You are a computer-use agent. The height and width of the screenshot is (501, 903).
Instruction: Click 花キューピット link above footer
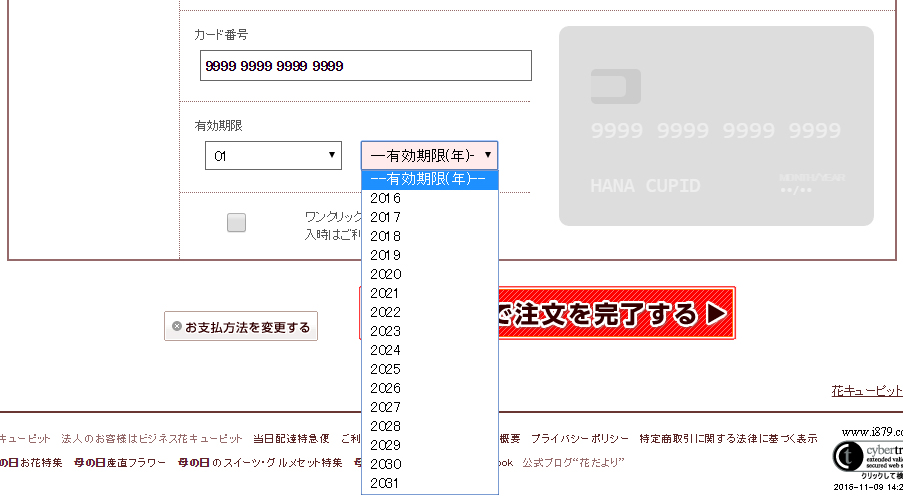867,391
